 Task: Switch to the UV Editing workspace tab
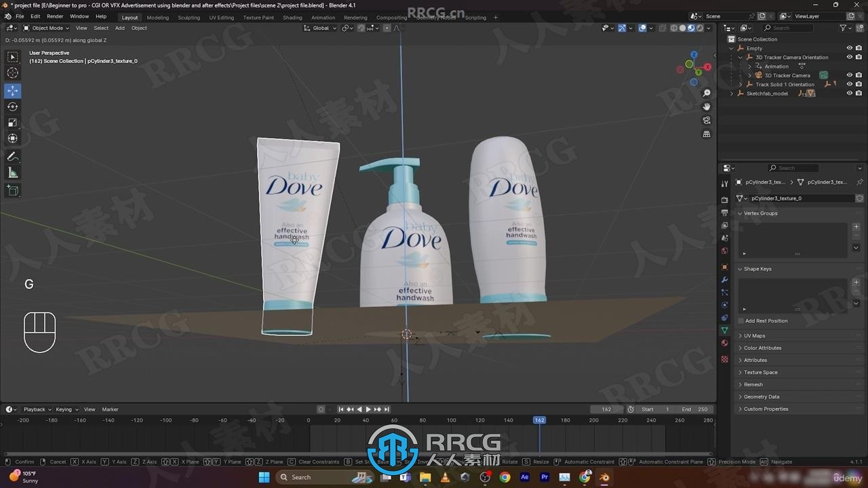tap(221, 18)
